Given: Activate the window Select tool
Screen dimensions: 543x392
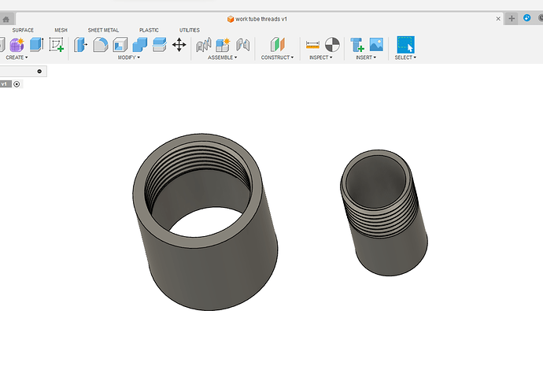Looking at the screenshot, I should coord(405,45).
